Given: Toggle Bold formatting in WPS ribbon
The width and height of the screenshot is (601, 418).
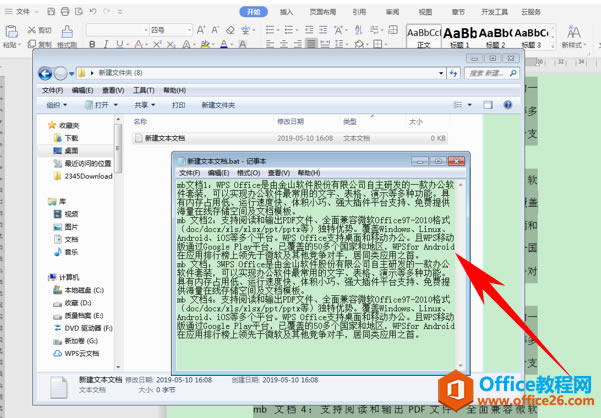Looking at the screenshot, I should pos(92,44).
